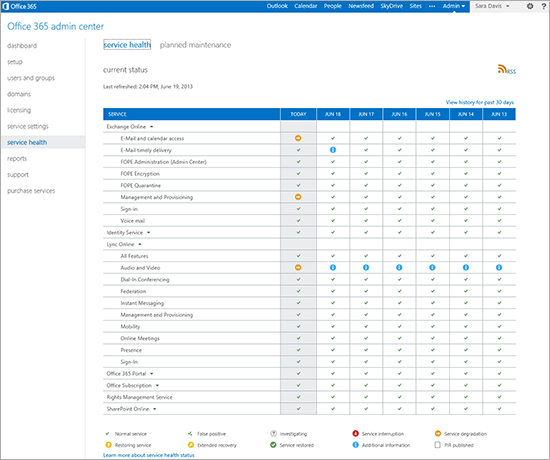Click the Additional information legend icon

point(355,445)
